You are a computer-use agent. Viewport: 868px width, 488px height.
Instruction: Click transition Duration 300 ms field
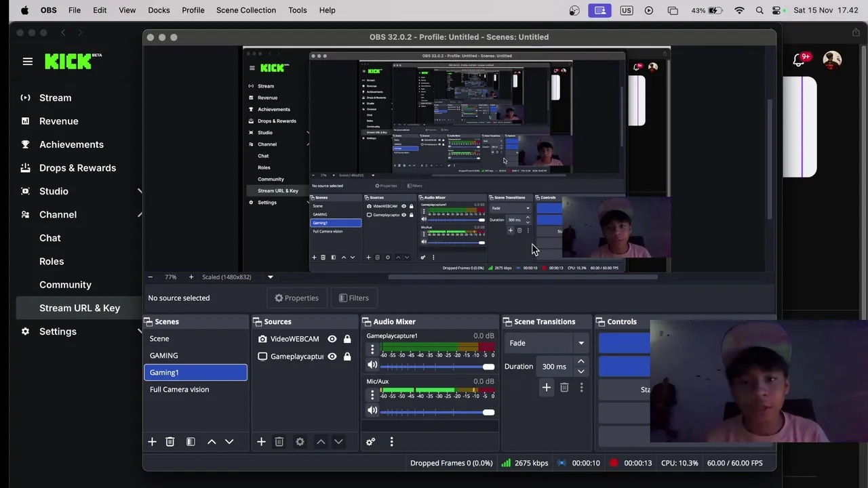pyautogui.click(x=556, y=367)
